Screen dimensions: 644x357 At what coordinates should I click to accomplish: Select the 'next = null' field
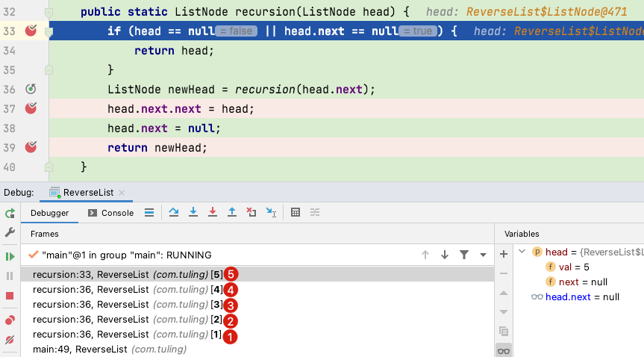click(x=576, y=282)
